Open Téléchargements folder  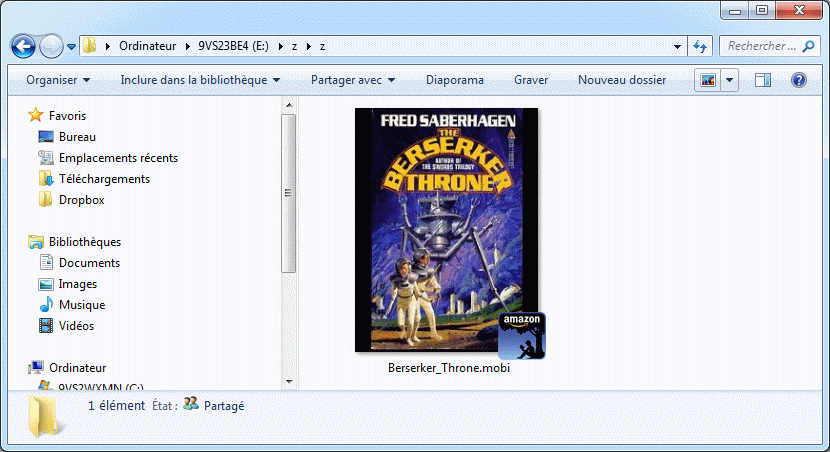pyautogui.click(x=104, y=179)
